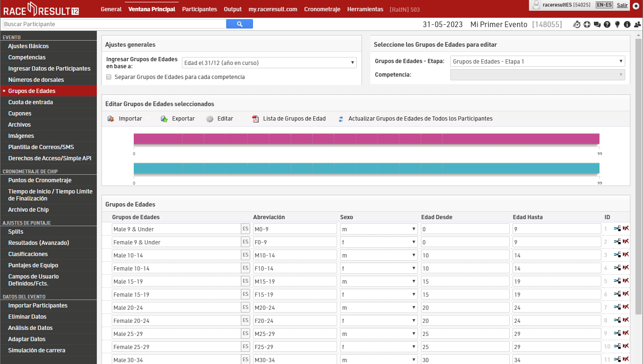Insert a row at Female 20-24
The height and width of the screenshot is (364, 643).
point(617,320)
